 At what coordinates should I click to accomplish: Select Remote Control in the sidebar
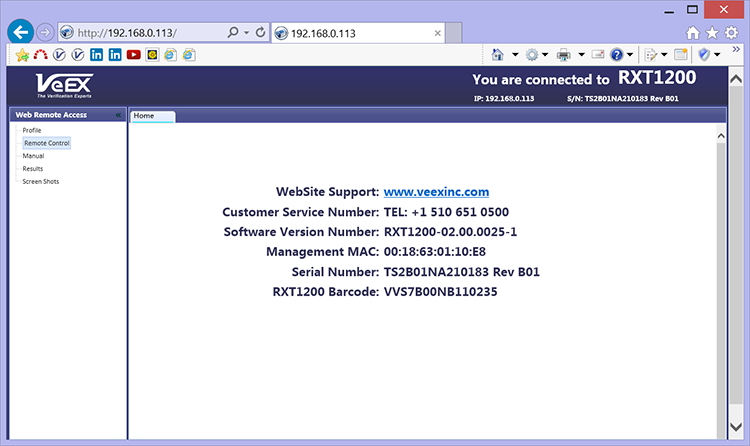[x=47, y=143]
